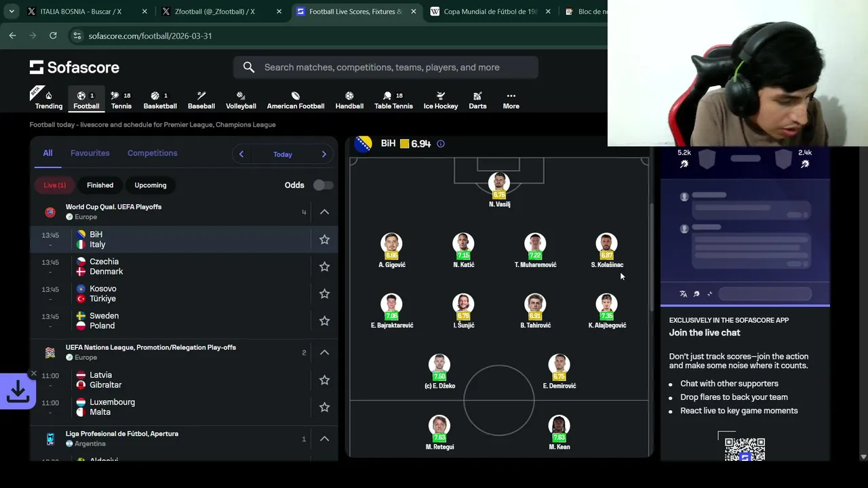Select goalkeeper N. Vasilj on pitch

(x=499, y=190)
